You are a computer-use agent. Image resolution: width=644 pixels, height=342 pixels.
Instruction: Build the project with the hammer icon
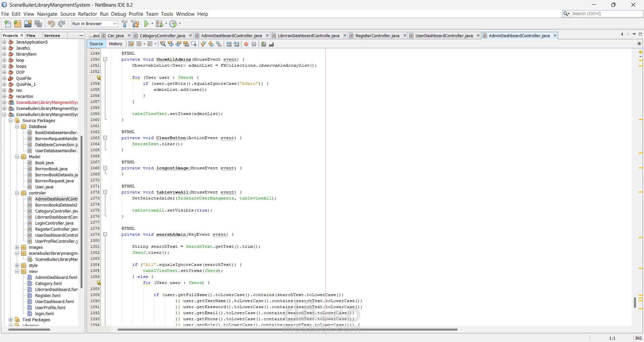point(124,24)
